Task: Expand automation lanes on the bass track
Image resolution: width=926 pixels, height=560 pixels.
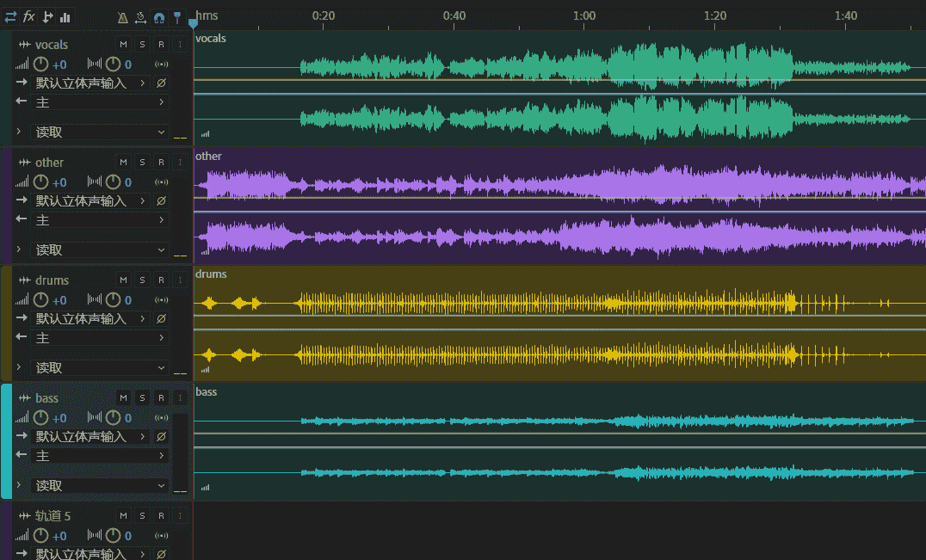Action: (x=18, y=486)
